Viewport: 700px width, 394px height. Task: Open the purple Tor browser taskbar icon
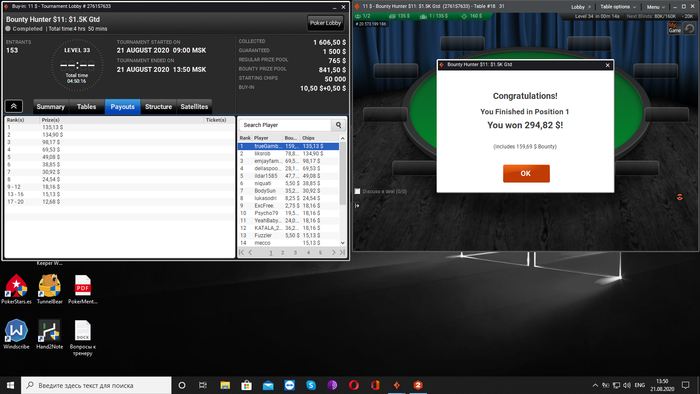click(332, 385)
